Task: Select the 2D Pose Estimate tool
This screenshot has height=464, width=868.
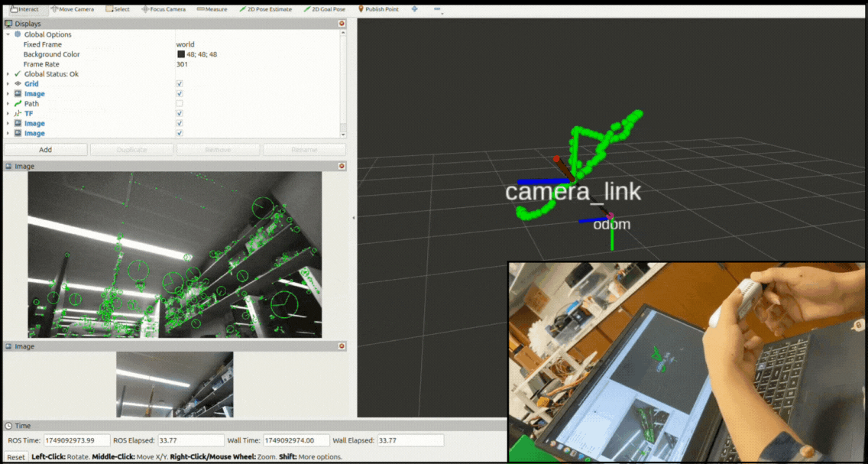Action: point(266,9)
